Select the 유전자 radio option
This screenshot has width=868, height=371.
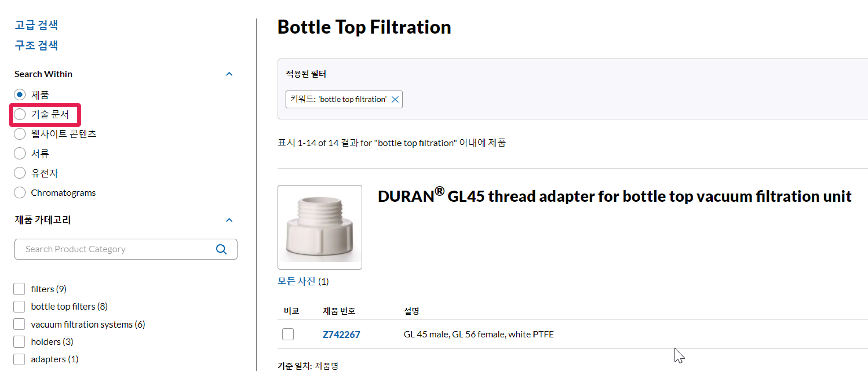20,173
